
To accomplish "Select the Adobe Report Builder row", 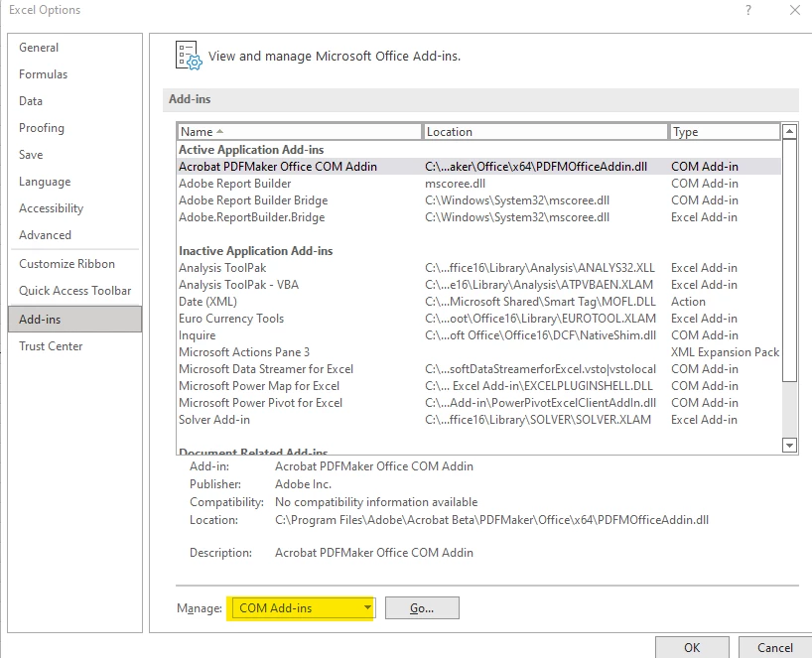I will click(x=479, y=184).
